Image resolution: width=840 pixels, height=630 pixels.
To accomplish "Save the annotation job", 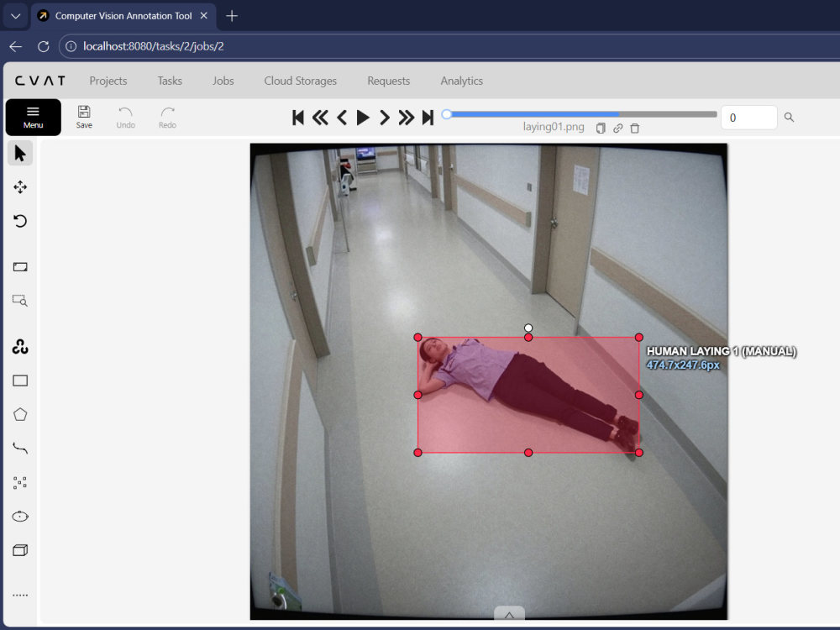I will click(x=84, y=117).
